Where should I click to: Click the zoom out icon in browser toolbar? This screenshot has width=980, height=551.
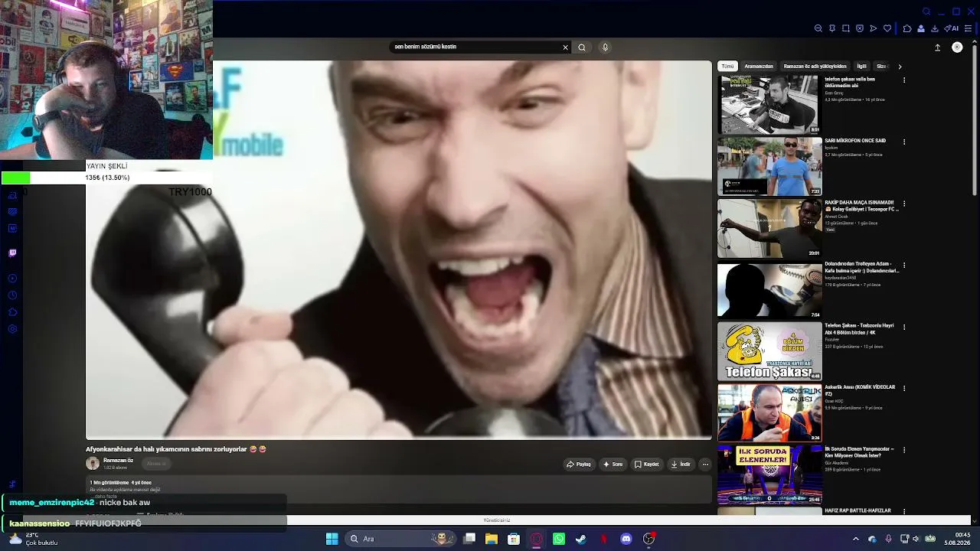click(x=818, y=28)
